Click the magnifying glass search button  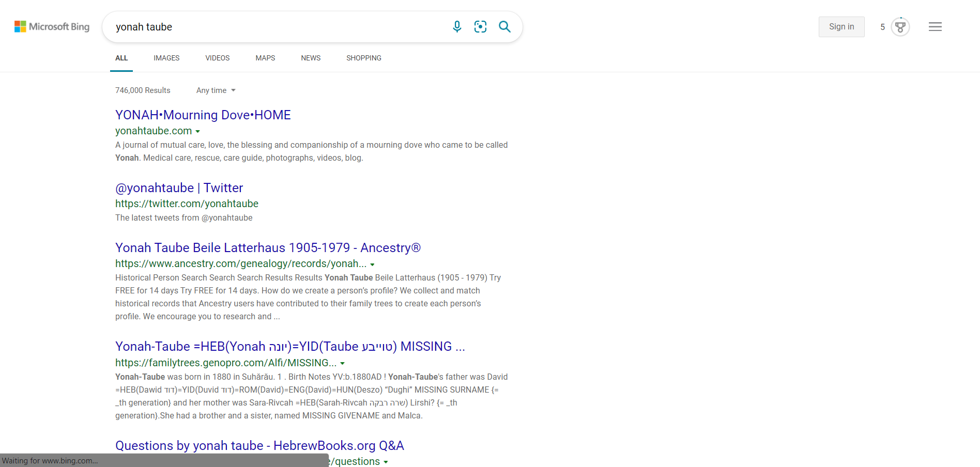pyautogui.click(x=504, y=27)
